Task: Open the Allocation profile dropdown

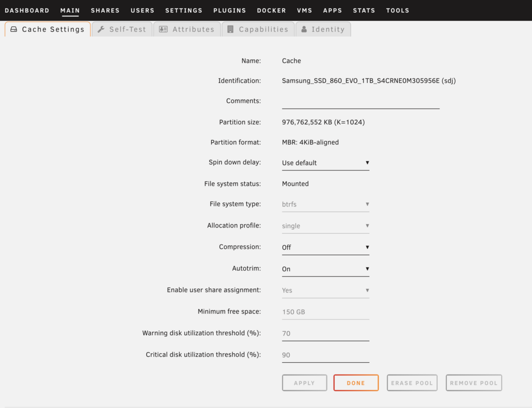Action: point(326,226)
